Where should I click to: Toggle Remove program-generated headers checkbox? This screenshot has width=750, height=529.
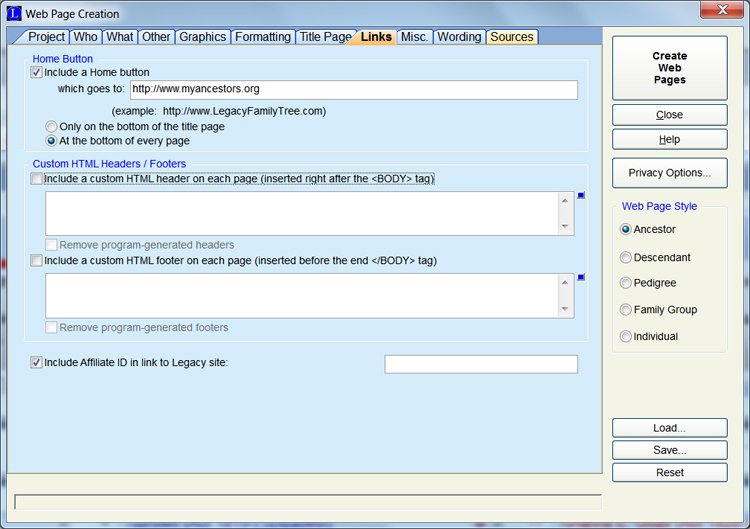[x=51, y=245]
